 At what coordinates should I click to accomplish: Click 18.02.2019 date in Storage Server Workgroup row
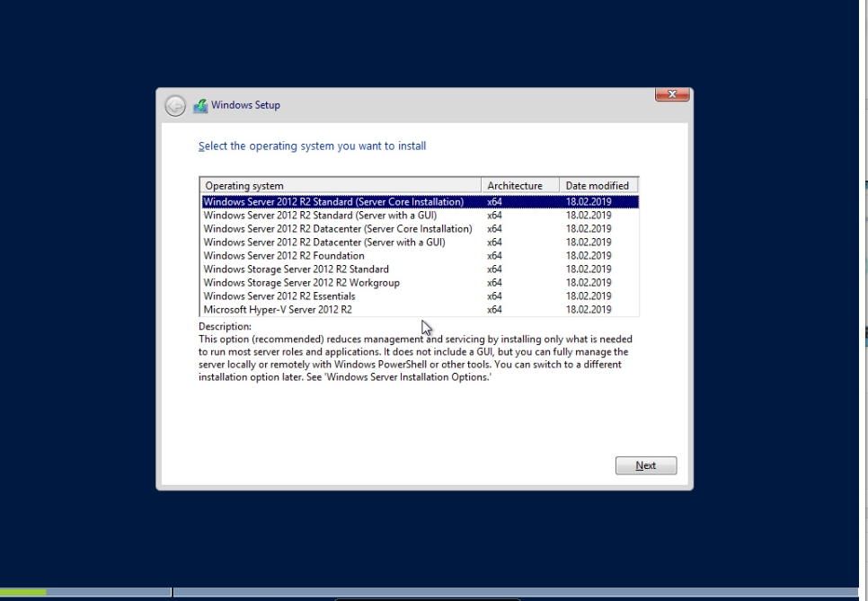[589, 283]
